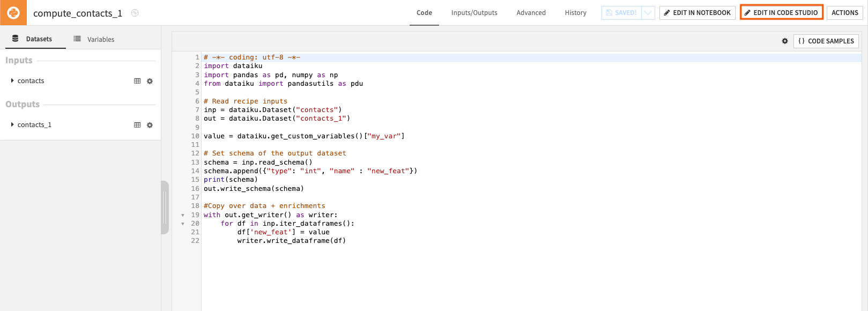
Task: Click the '#Copy over data + enrichments' comment
Action: [x=264, y=206]
